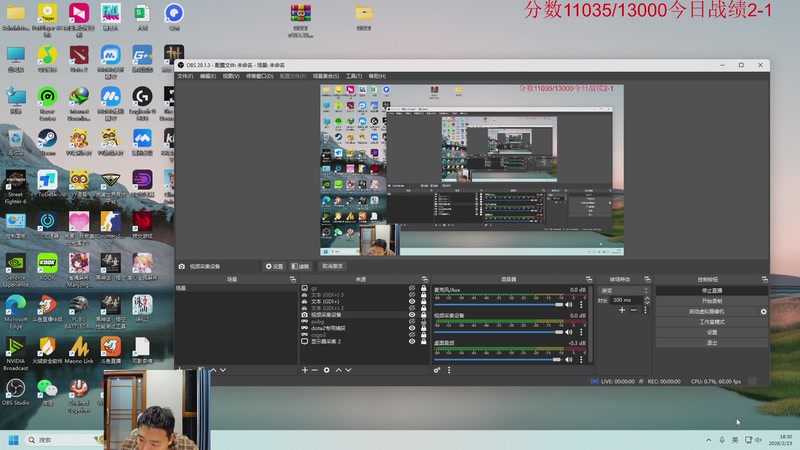Click transition duration field 300 ms
The width and height of the screenshot is (800, 450).
tap(627, 300)
